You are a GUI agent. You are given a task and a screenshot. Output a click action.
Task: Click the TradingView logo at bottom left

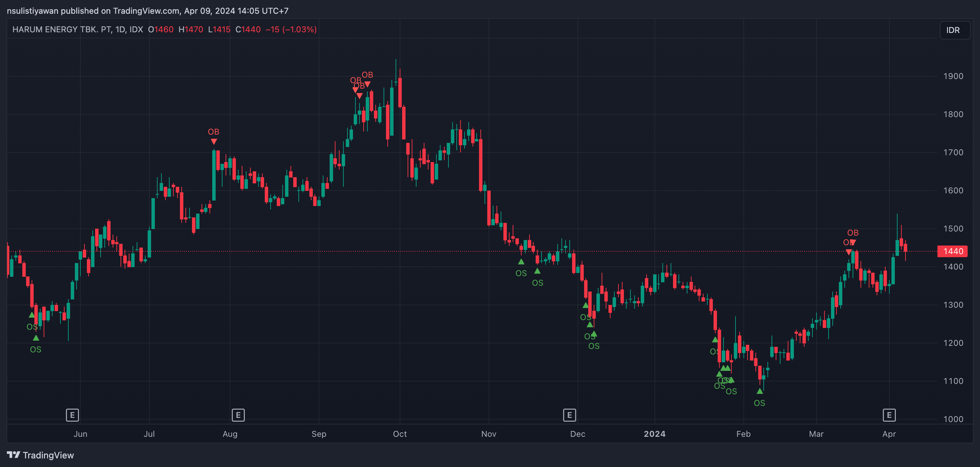pos(40,455)
